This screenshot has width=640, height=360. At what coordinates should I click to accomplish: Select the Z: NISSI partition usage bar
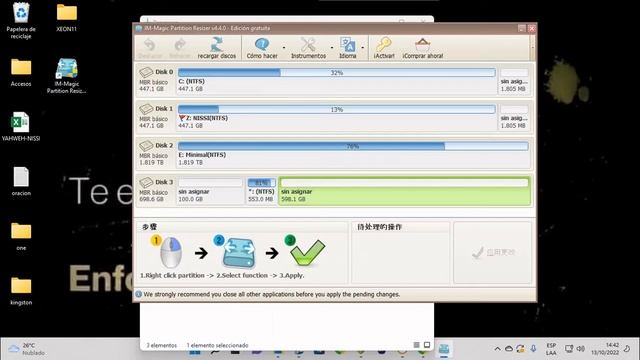click(x=337, y=109)
